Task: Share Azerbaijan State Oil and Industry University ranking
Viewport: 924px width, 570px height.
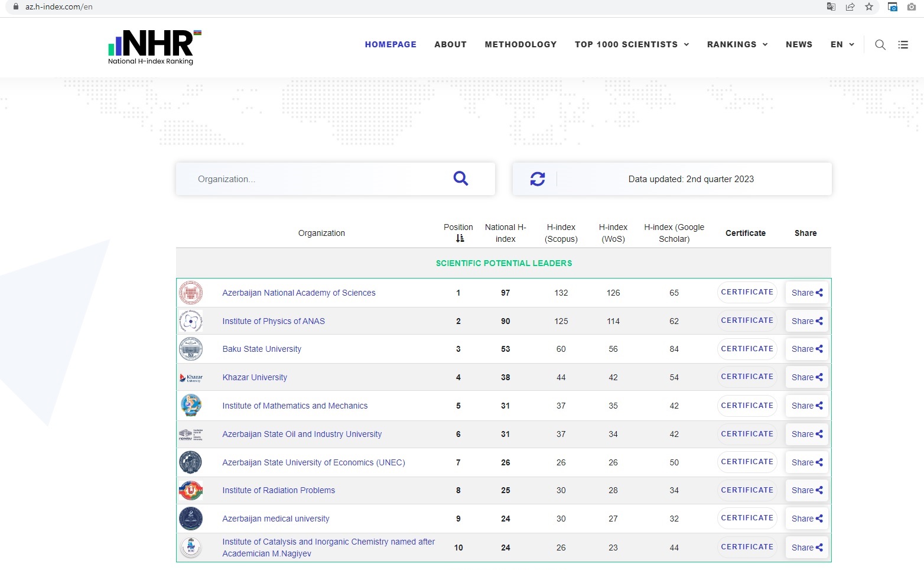Action: (x=807, y=434)
